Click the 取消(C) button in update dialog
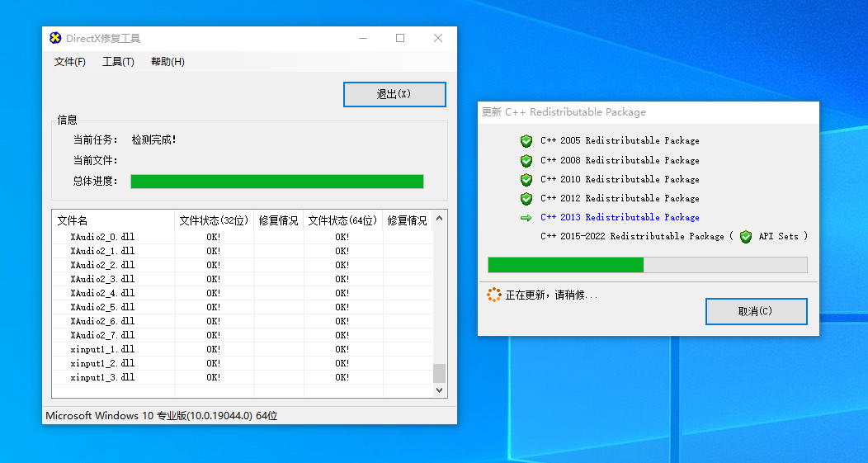The width and height of the screenshot is (868, 463). click(756, 311)
